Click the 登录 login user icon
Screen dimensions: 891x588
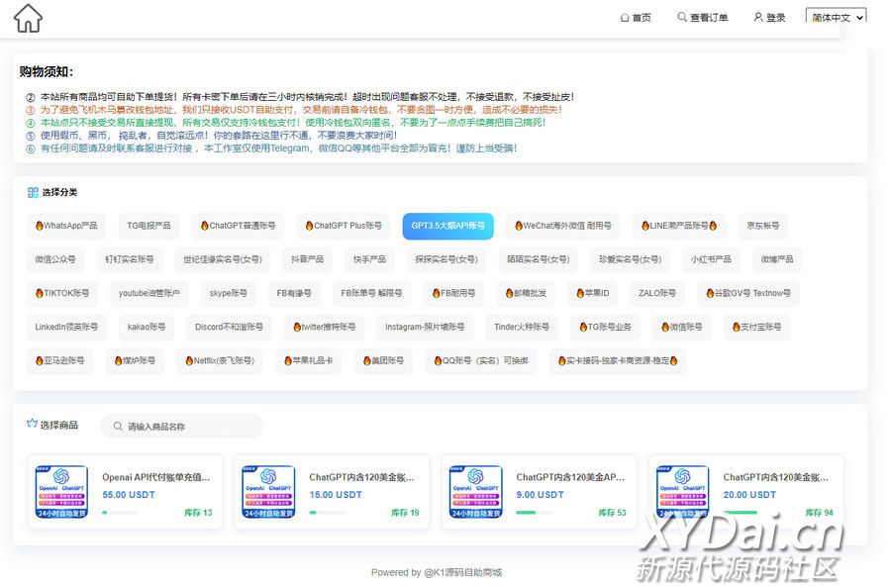pyautogui.click(x=758, y=18)
